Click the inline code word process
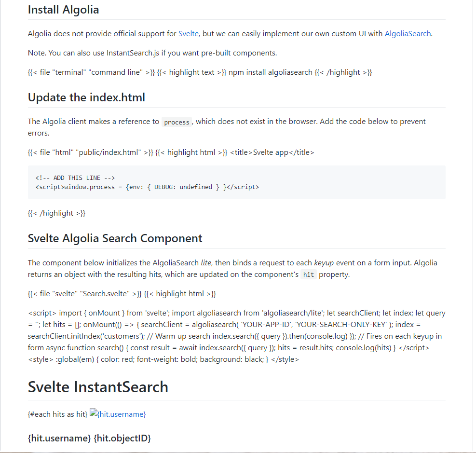The image size is (476, 453). tap(177, 122)
